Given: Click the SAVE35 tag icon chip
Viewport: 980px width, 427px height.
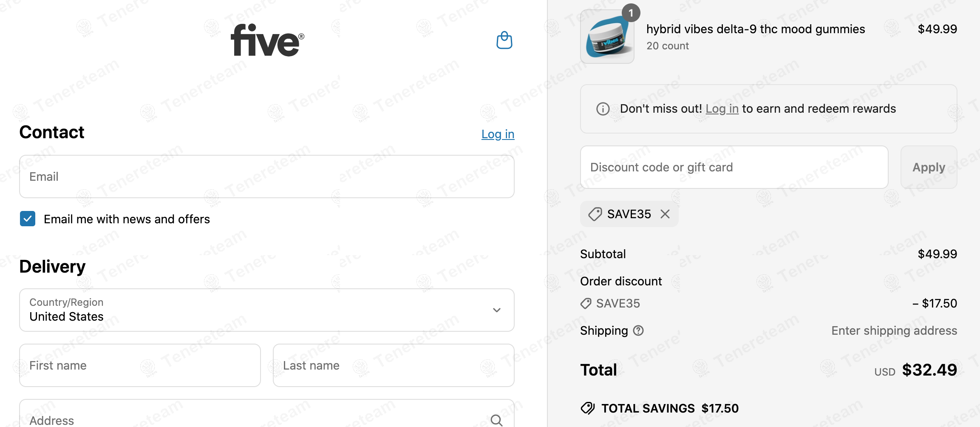Looking at the screenshot, I should (595, 214).
